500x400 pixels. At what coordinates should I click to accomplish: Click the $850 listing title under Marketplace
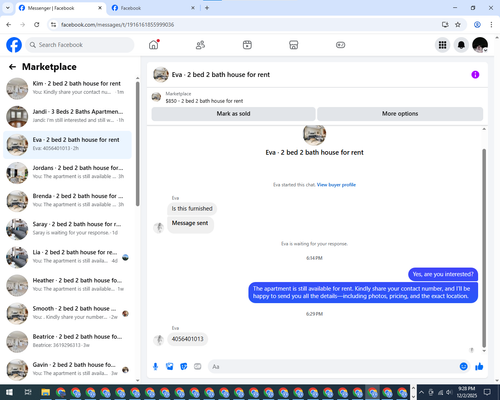(x=204, y=101)
